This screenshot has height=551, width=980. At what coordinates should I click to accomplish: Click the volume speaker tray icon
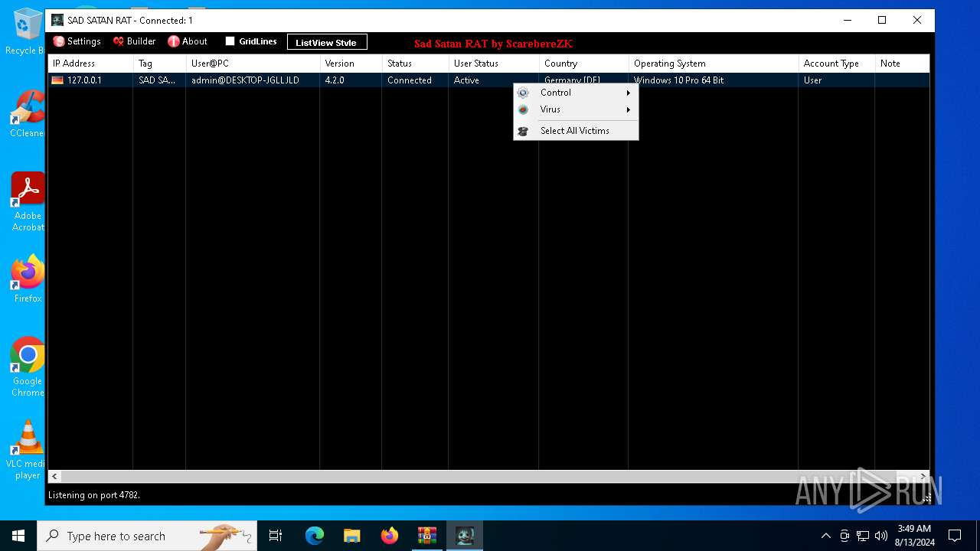pyautogui.click(x=881, y=536)
